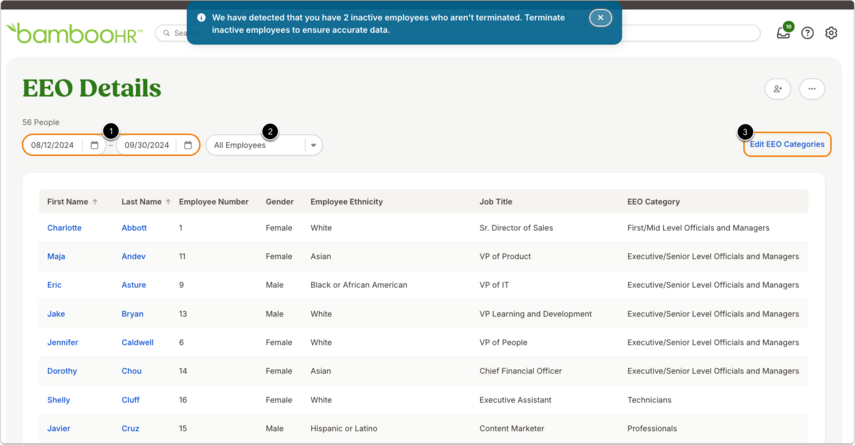The height and width of the screenshot is (445, 855).
Task: Click the Employee Number column header
Action: [214, 202]
